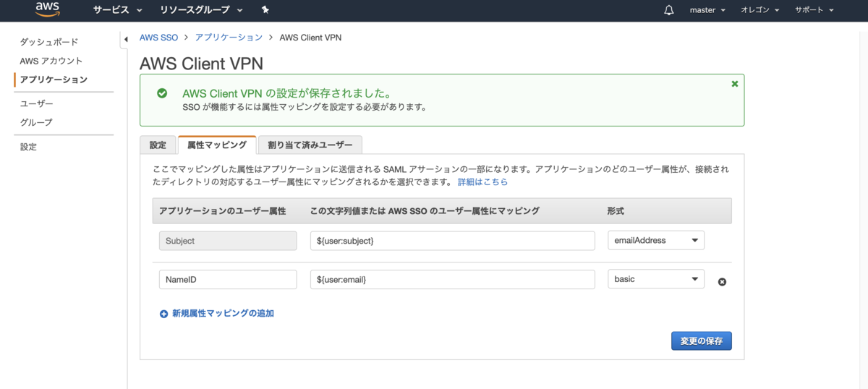Open the リソースグループ menu
This screenshot has width=868, height=389.
201,10
